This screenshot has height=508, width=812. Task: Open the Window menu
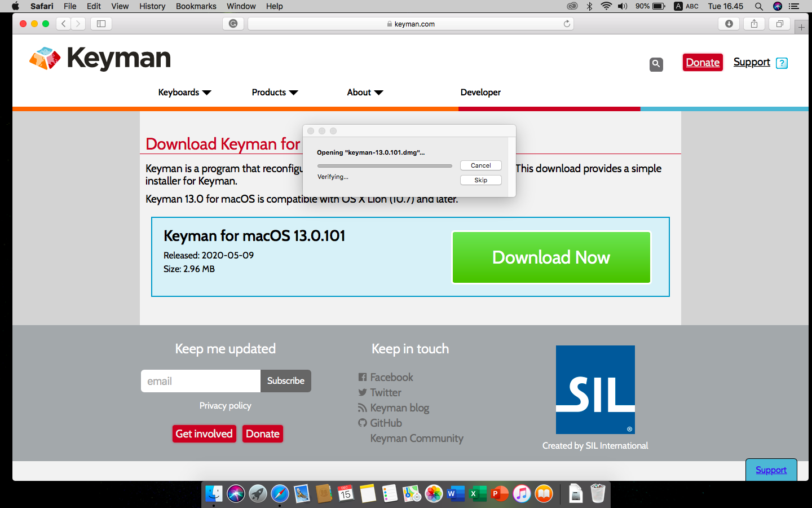(x=241, y=6)
